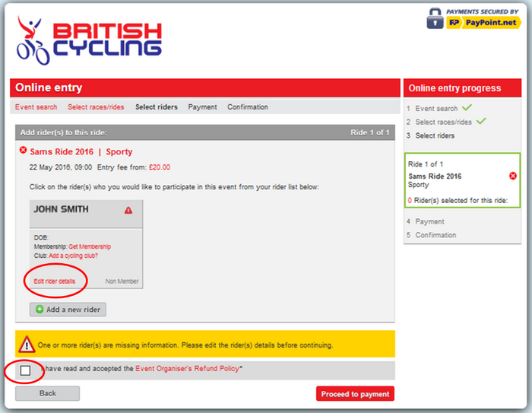Click Select riders step in progress panel
532x413 pixels.
[435, 135]
